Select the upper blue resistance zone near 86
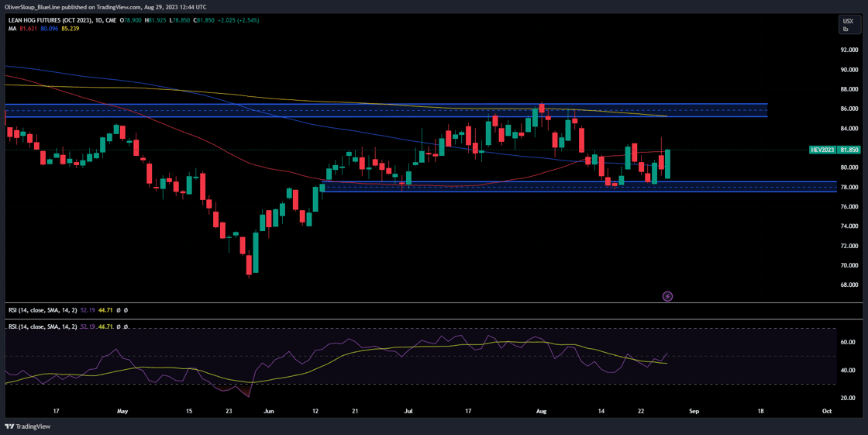Viewport: 868px width, 435px height. tap(386, 110)
